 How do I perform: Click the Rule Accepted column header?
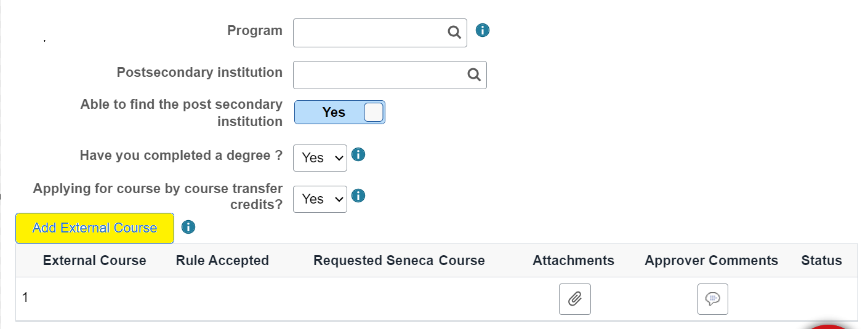click(x=222, y=261)
